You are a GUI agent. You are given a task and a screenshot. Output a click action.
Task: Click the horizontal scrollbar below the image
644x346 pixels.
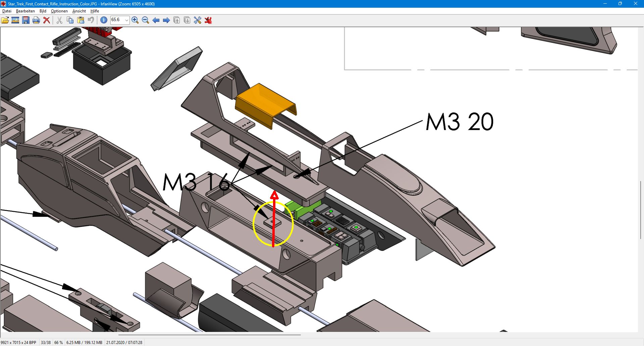[210, 335]
